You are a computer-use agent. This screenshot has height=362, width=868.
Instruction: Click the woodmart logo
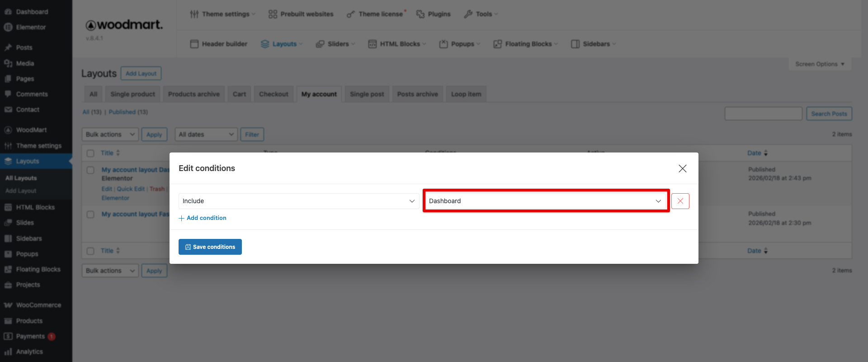point(124,25)
